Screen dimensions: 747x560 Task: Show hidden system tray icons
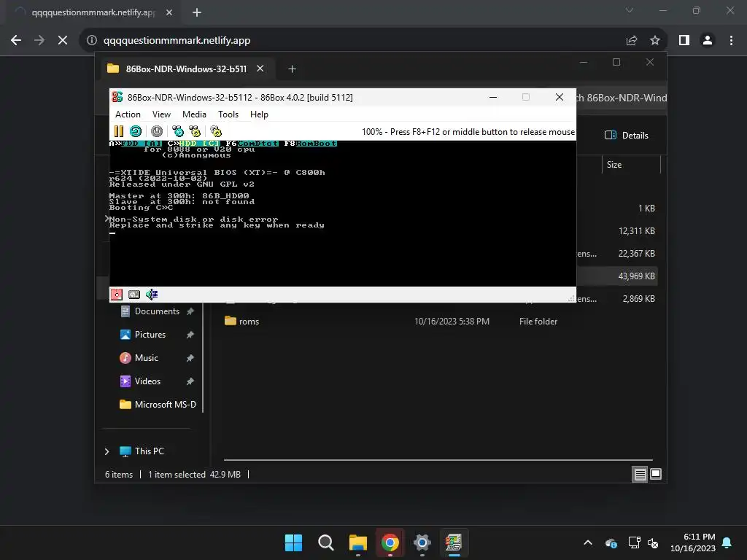click(x=588, y=542)
